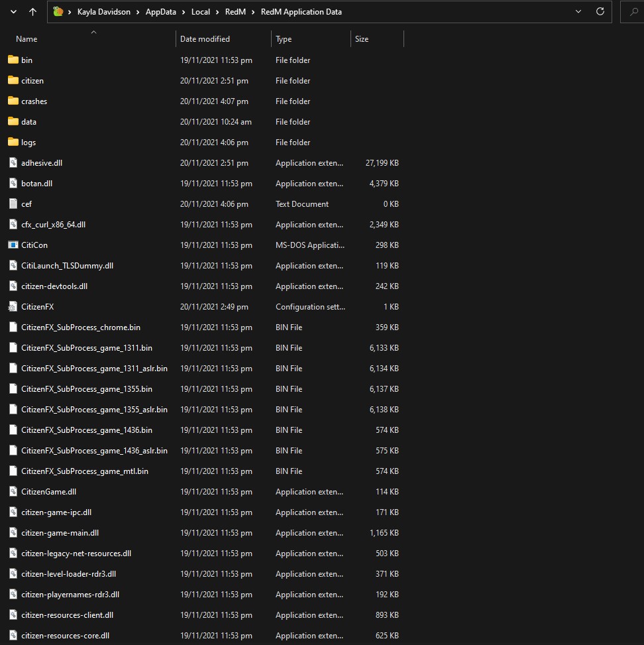644x645 pixels.
Task: Go to Local breadcrumb segment
Action: 201,12
